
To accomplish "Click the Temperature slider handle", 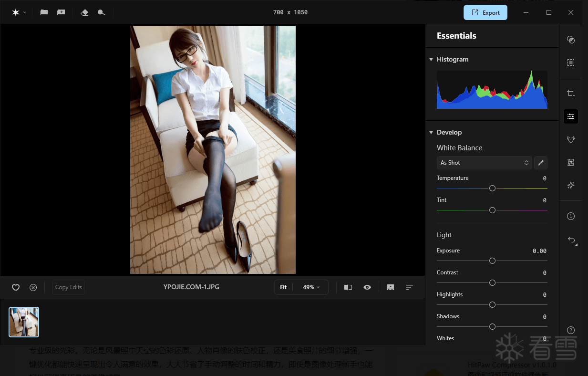I will click(492, 188).
